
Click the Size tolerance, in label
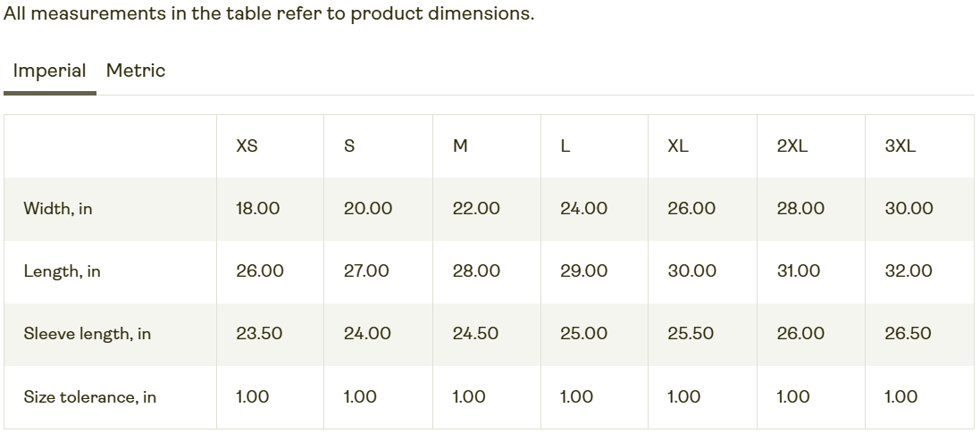click(x=90, y=396)
